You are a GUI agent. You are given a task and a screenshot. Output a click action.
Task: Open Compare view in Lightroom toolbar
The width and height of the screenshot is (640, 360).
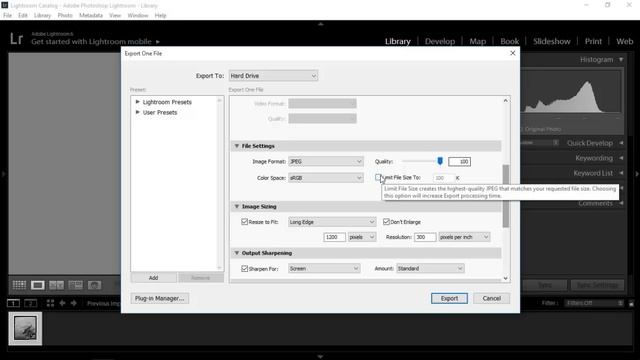tap(56, 285)
